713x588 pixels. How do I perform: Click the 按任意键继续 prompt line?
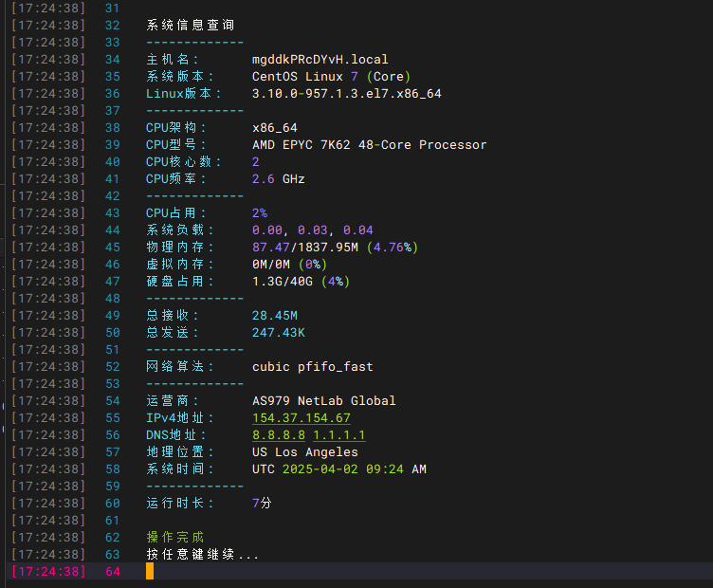click(x=202, y=554)
